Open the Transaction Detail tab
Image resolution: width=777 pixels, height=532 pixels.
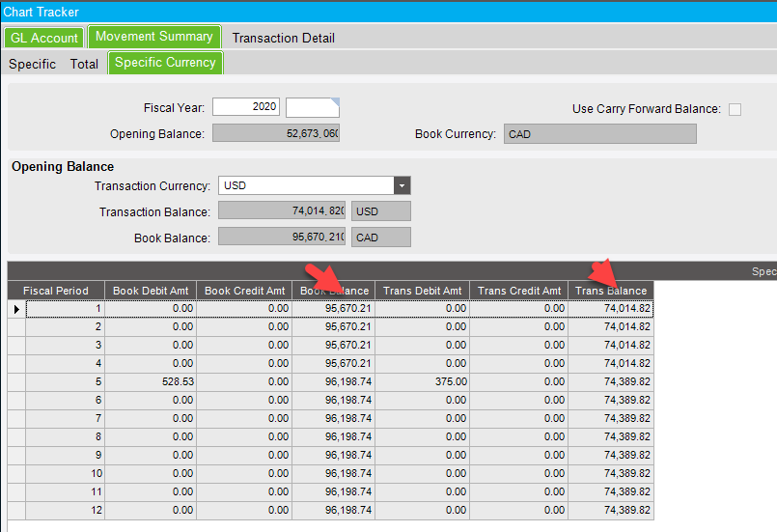pyautogui.click(x=283, y=38)
